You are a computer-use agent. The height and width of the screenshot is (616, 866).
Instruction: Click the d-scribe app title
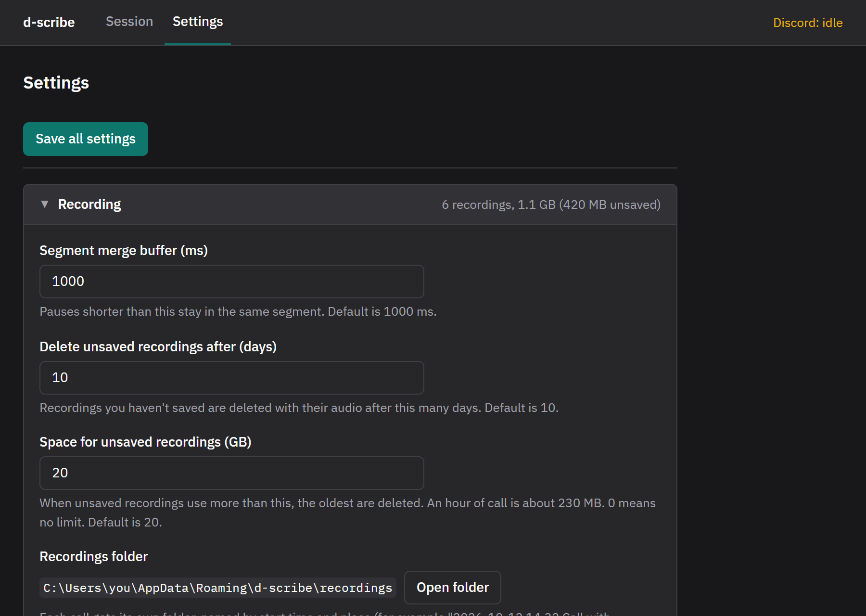tap(49, 23)
